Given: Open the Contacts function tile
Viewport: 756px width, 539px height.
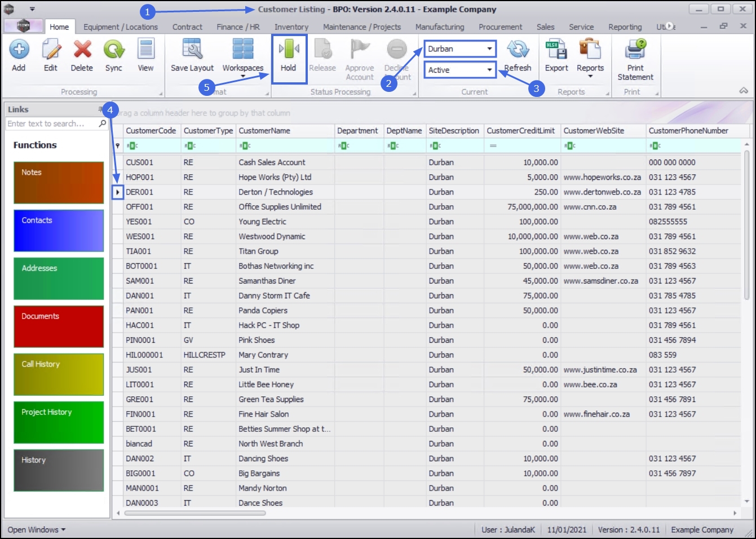Looking at the screenshot, I should pyautogui.click(x=59, y=231).
